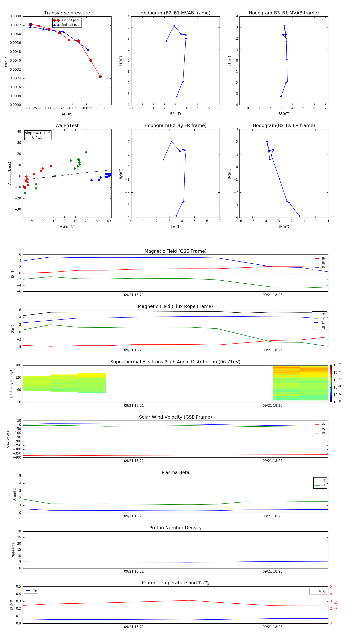
Task: Click the 'Hodogram(Bx_By FR frame)' title
Action: tap(284, 125)
